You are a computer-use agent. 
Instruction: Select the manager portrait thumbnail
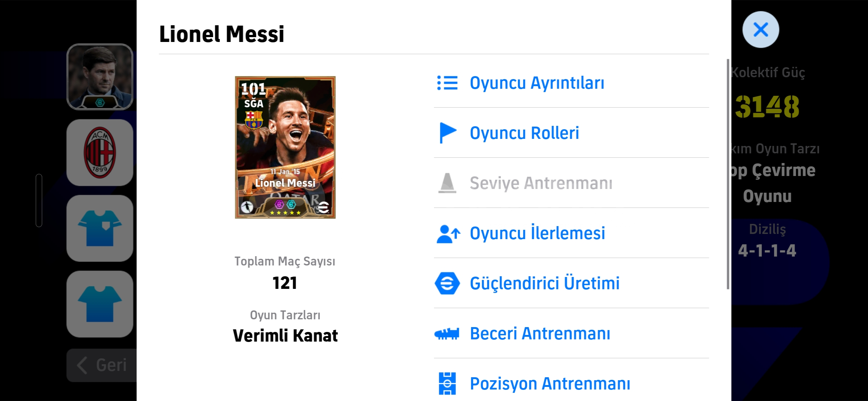pyautogui.click(x=100, y=77)
